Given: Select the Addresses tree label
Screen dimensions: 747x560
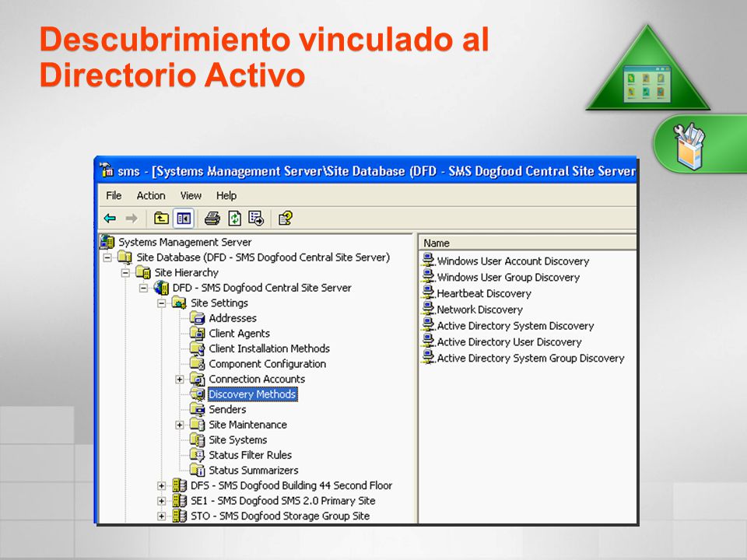Looking at the screenshot, I should point(233,319).
